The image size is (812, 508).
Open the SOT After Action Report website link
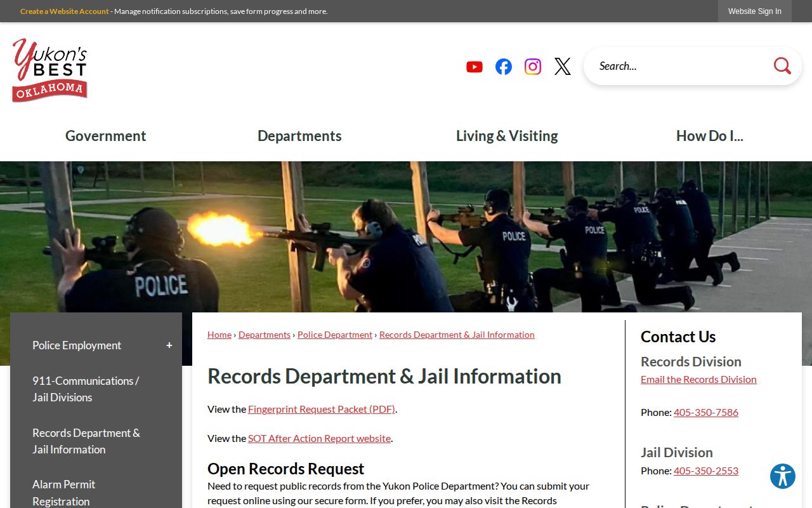click(x=319, y=438)
